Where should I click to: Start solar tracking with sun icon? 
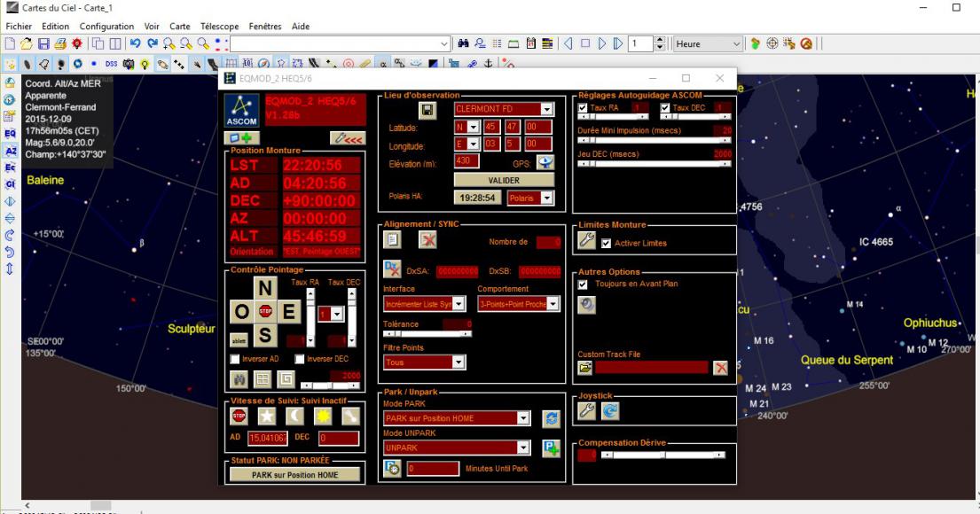pos(323,416)
